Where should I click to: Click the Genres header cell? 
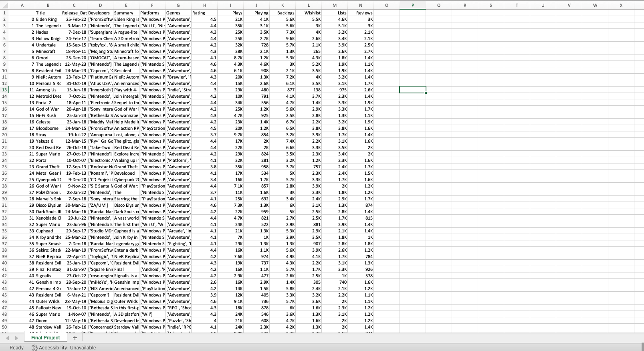178,13
